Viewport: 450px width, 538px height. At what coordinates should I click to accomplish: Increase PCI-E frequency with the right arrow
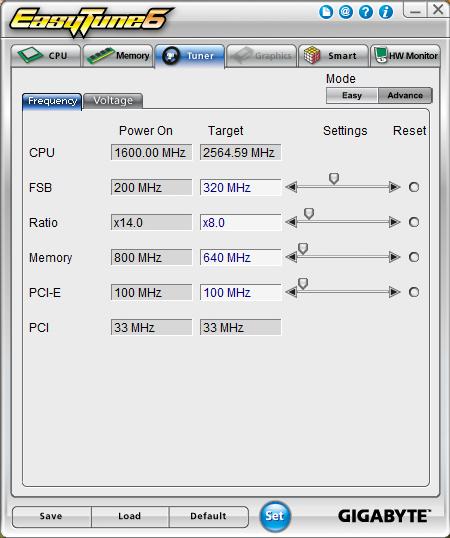pyautogui.click(x=395, y=292)
